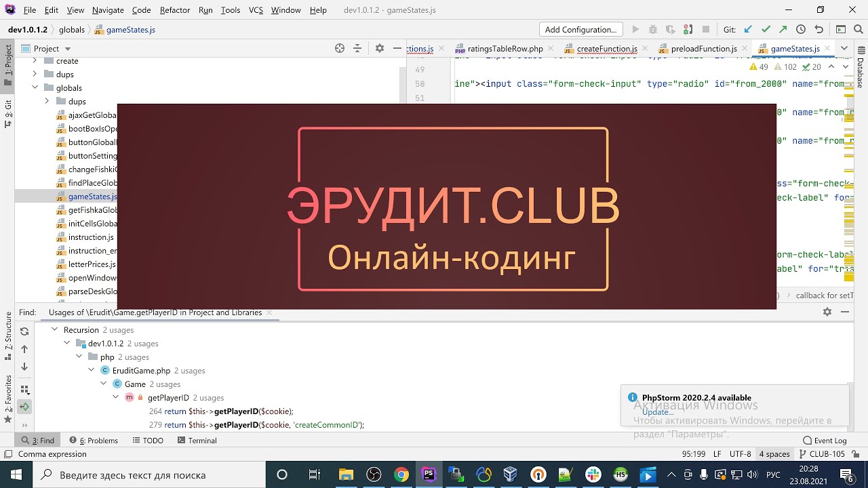The width and height of the screenshot is (868, 488).
Task: Click the CLUB-105 git branch widget
Action: 822,454
